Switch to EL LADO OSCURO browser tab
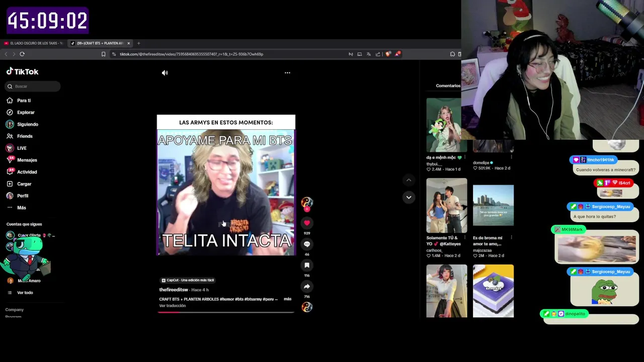This screenshot has height=362, width=644. click(x=33, y=43)
